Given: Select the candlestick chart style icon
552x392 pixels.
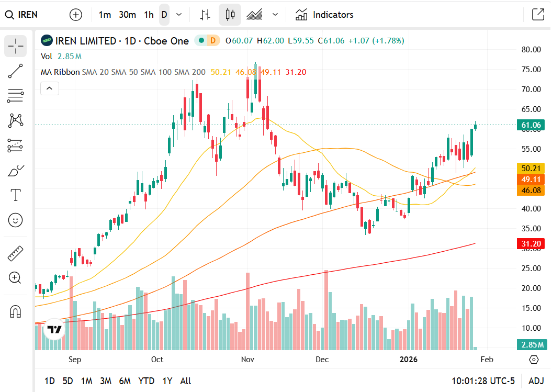Looking at the screenshot, I should 230,15.
